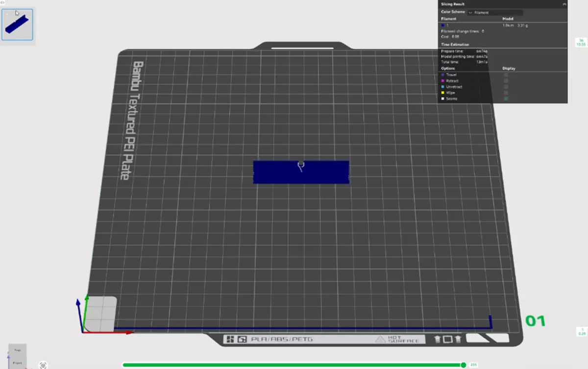The width and height of the screenshot is (588, 369).
Task: Show Wipe moves in the preview
Action: point(505,93)
